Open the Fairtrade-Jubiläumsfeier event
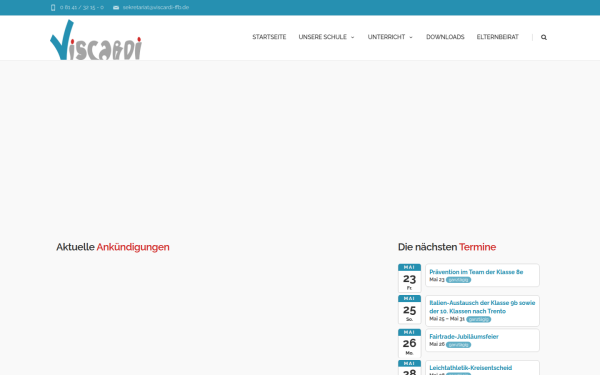The width and height of the screenshot is (600, 375). (464, 336)
